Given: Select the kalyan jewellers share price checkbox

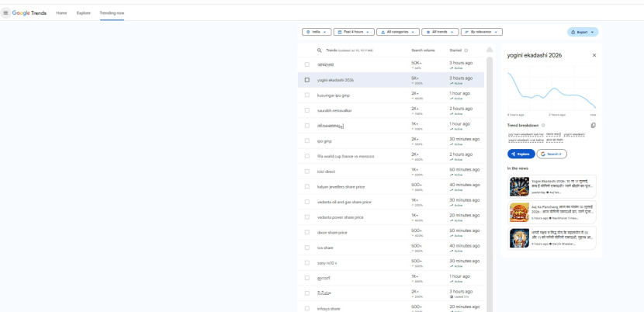Looking at the screenshot, I should pos(306,186).
